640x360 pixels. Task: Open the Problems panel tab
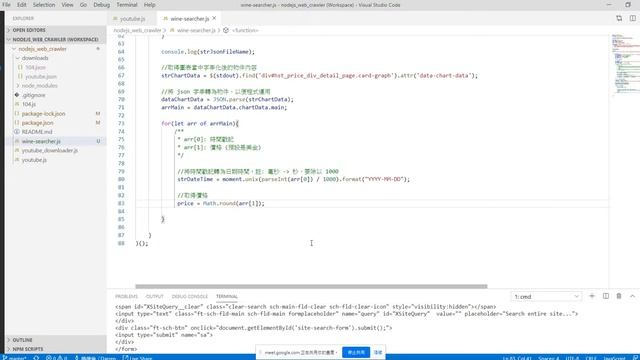tap(126, 296)
